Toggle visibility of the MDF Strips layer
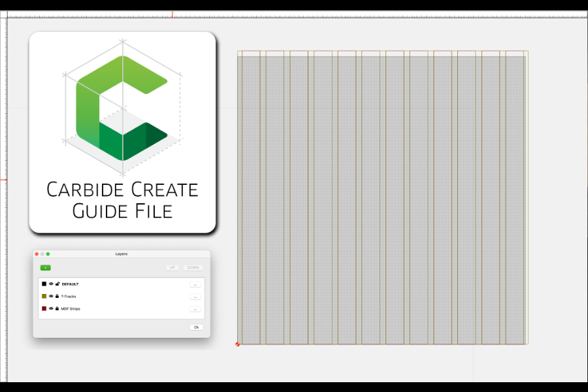Image resolution: width=588 pixels, height=392 pixels. [x=51, y=309]
